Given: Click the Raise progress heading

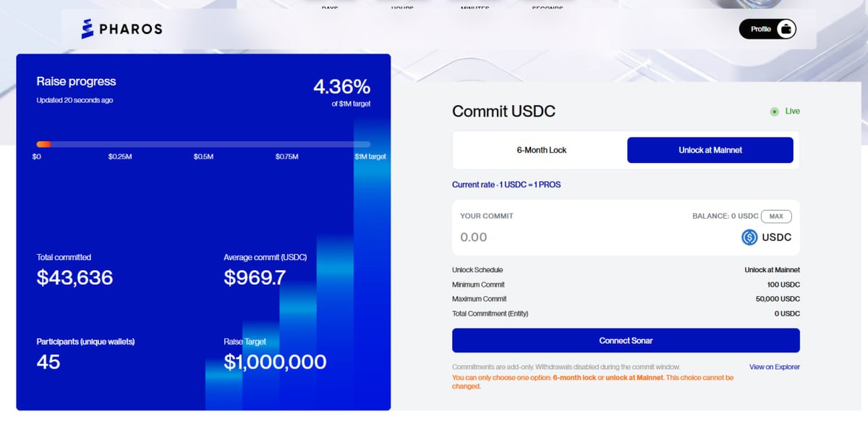Looking at the screenshot, I should tap(76, 81).
